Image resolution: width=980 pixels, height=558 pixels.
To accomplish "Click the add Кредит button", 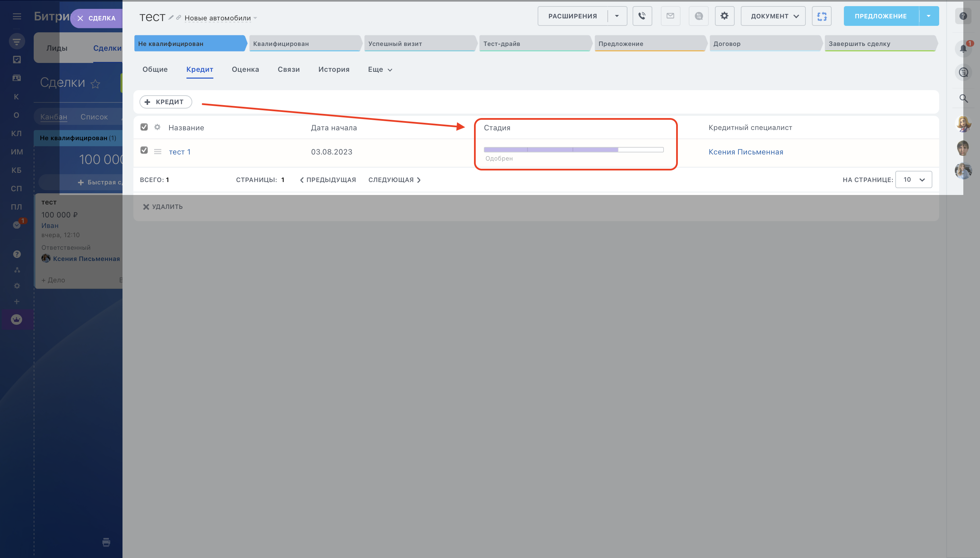I will (166, 102).
